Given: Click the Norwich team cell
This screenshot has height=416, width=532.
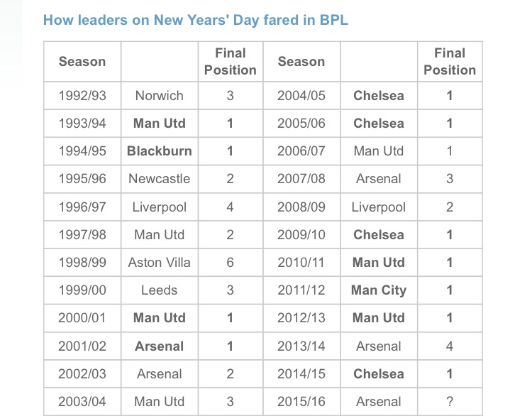Looking at the screenshot, I should click(x=160, y=96).
